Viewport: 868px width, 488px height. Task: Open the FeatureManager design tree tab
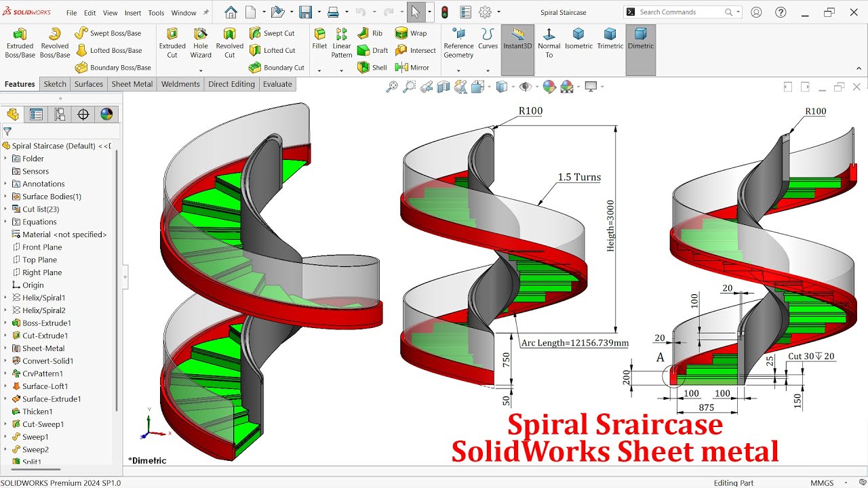point(13,115)
